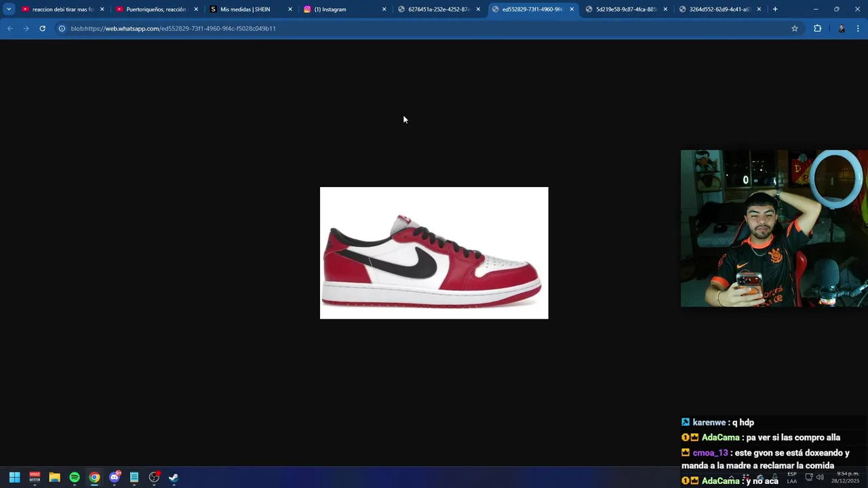Reload the page with the refresh icon
The image size is (868, 488).
pyautogui.click(x=42, y=28)
